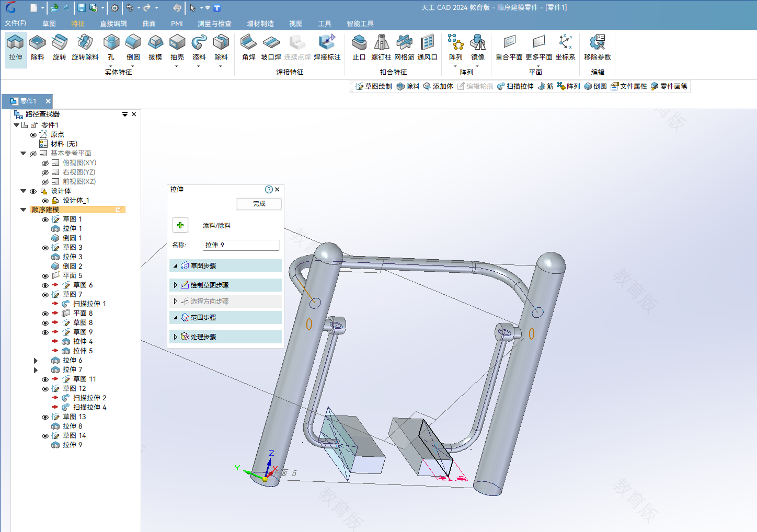Image resolution: width=757 pixels, height=532 pixels.
Task: Click the 完成 finish button
Action: point(259,204)
